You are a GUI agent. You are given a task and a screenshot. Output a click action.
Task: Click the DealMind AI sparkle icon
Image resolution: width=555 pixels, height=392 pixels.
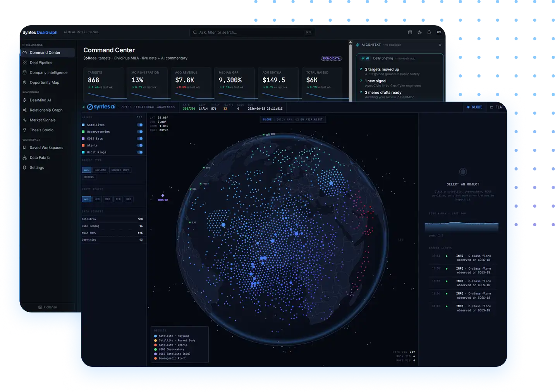[25, 100]
